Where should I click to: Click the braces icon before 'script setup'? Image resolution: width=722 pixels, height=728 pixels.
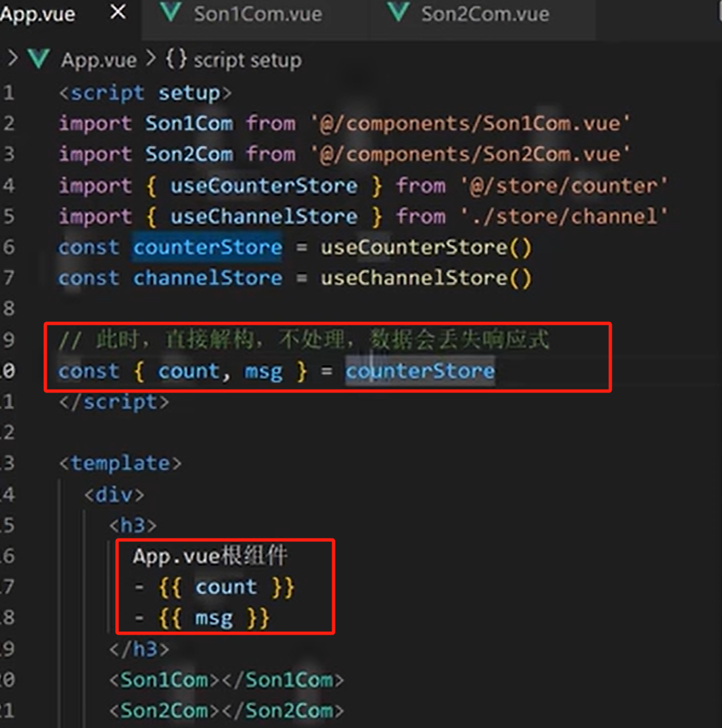176,60
